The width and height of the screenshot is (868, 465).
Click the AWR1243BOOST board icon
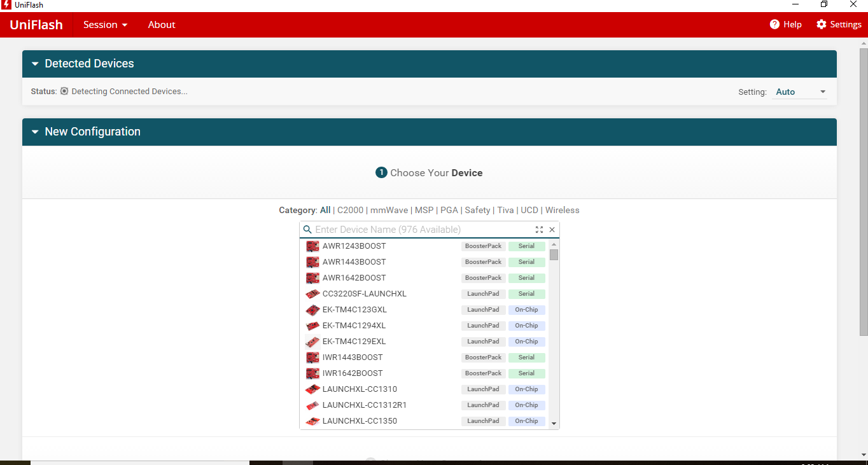pos(312,246)
